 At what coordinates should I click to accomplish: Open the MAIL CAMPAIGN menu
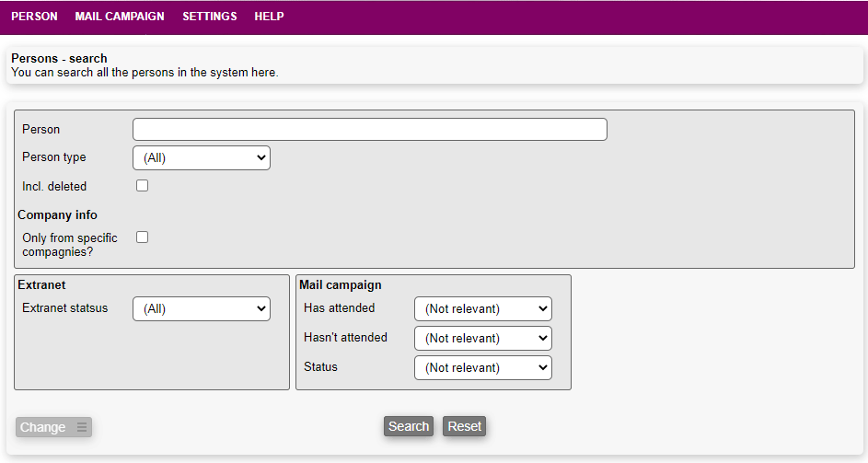(x=120, y=17)
